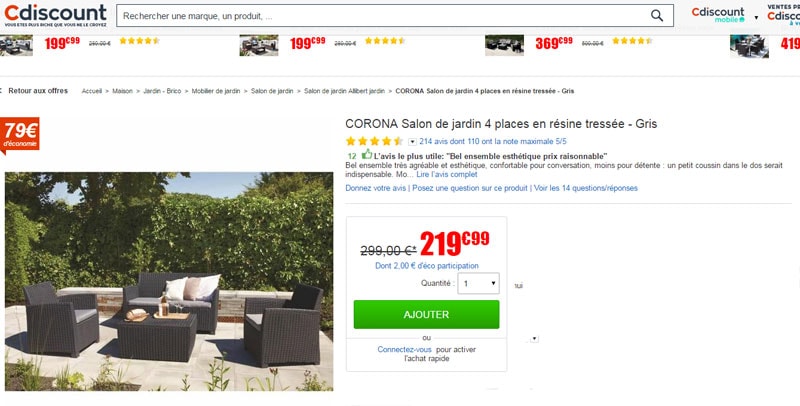Focus the product search field
800x406 pixels.
[382, 16]
